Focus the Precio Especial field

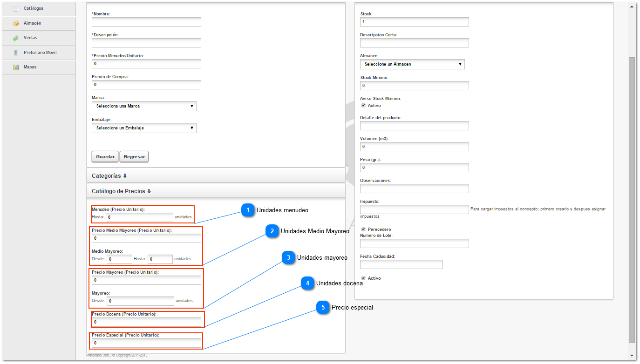point(146,343)
